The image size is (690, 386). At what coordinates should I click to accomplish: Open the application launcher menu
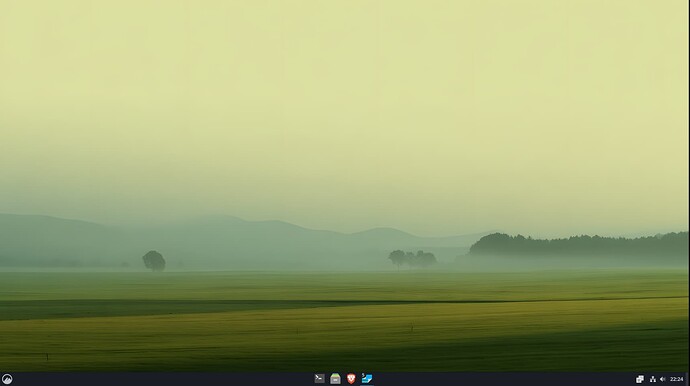click(7, 379)
